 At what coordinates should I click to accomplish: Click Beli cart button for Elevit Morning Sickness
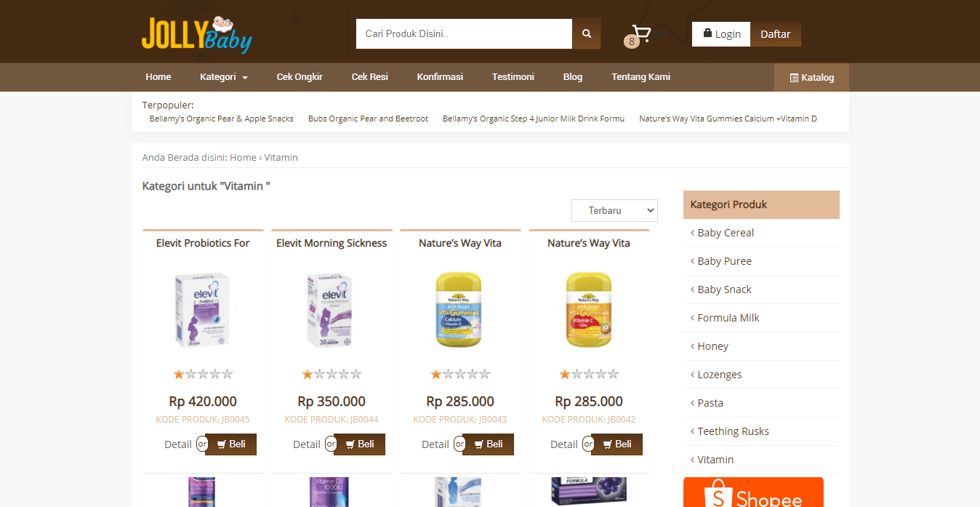click(360, 444)
